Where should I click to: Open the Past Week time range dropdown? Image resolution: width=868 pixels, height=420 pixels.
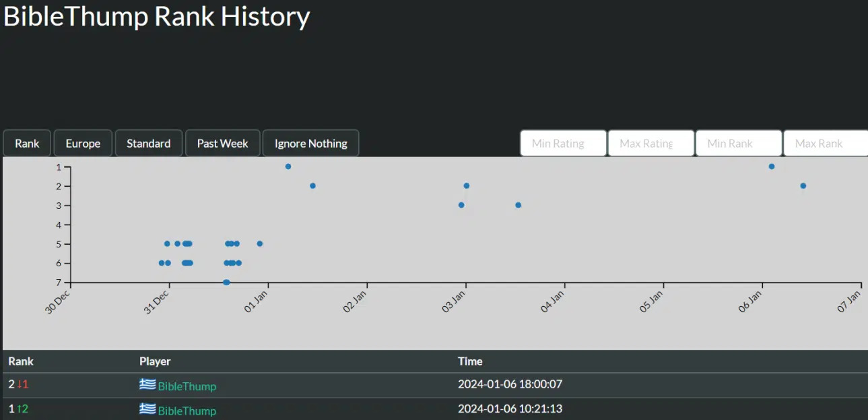pos(222,143)
